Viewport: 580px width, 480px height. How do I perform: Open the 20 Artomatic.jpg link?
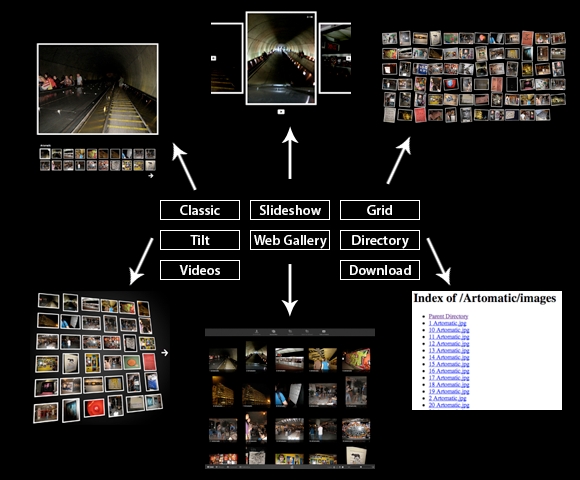(449, 405)
